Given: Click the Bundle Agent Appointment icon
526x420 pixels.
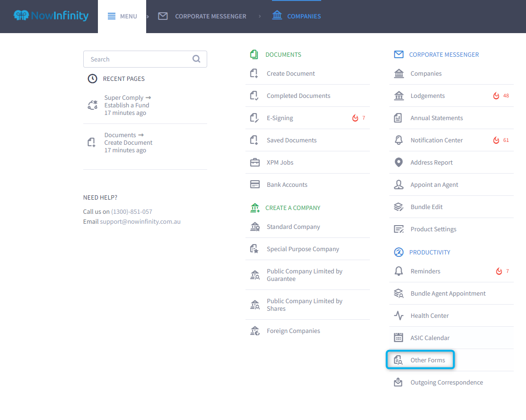Looking at the screenshot, I should click(399, 294).
